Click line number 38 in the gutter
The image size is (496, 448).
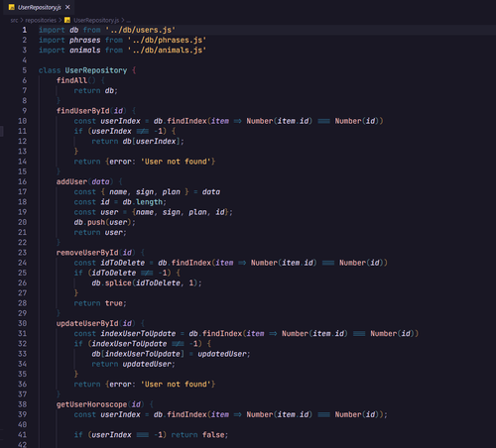pyautogui.click(x=22, y=404)
